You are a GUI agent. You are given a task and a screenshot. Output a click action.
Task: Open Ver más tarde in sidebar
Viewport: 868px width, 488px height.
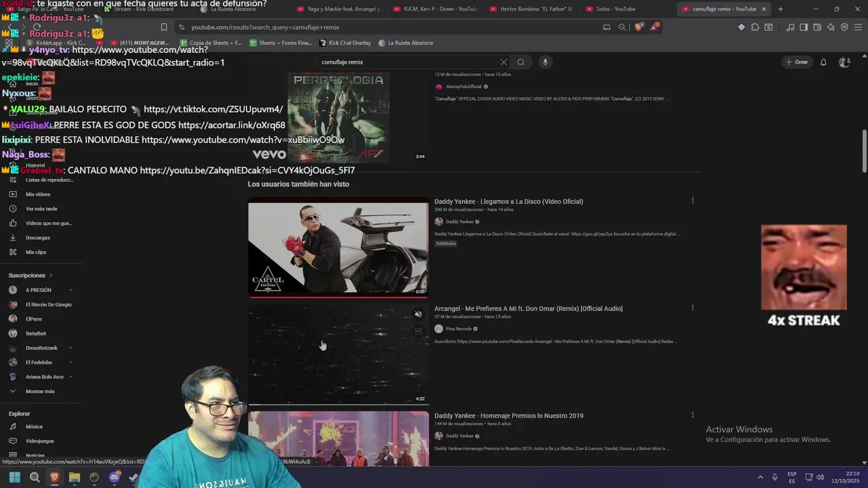(41, 209)
